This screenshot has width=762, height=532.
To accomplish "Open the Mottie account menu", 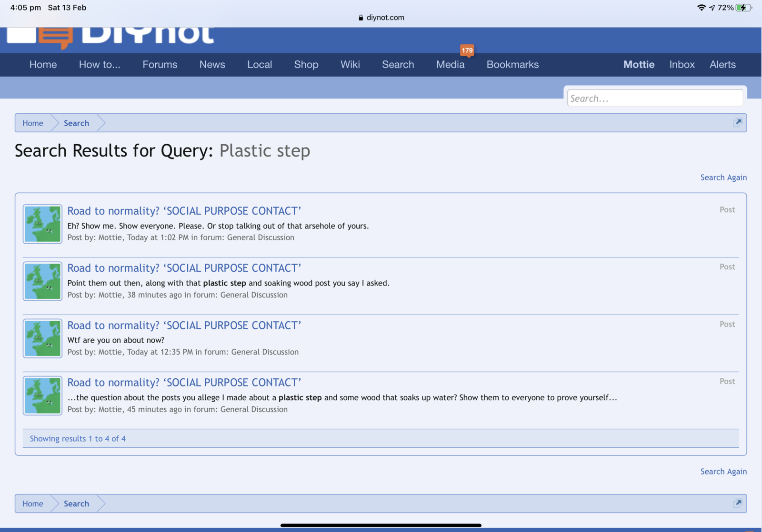I will coord(639,65).
